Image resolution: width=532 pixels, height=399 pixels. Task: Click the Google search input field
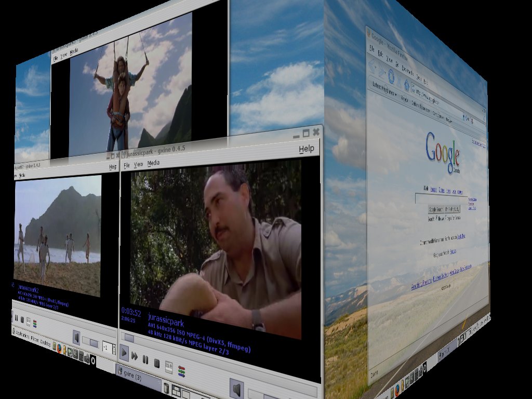[441, 198]
